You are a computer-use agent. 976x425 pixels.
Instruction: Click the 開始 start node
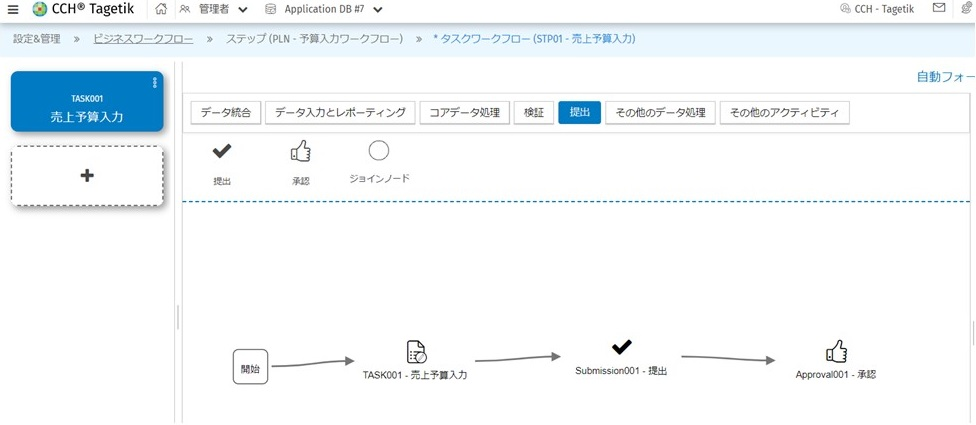coord(250,367)
